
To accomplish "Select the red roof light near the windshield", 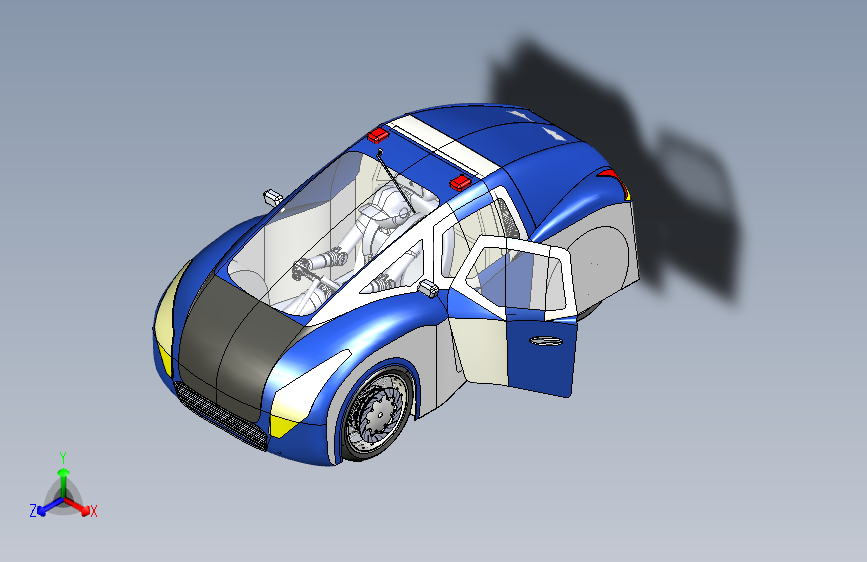I will [378, 135].
